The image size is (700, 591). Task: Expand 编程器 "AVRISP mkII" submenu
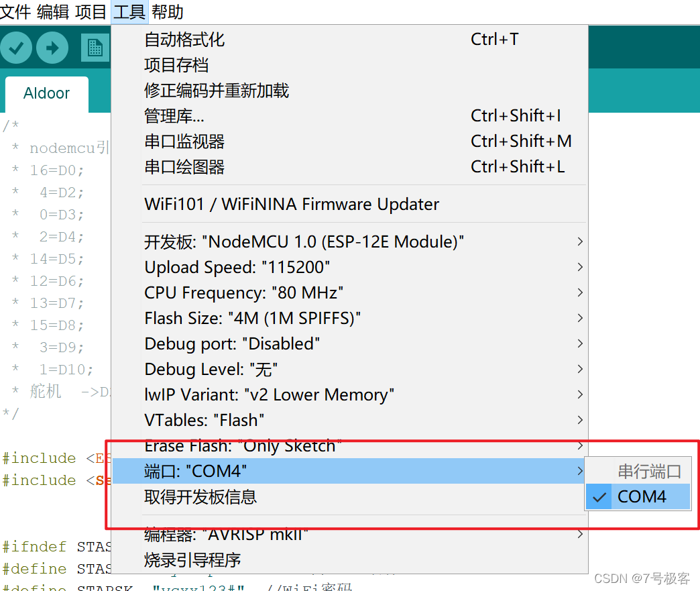349,534
